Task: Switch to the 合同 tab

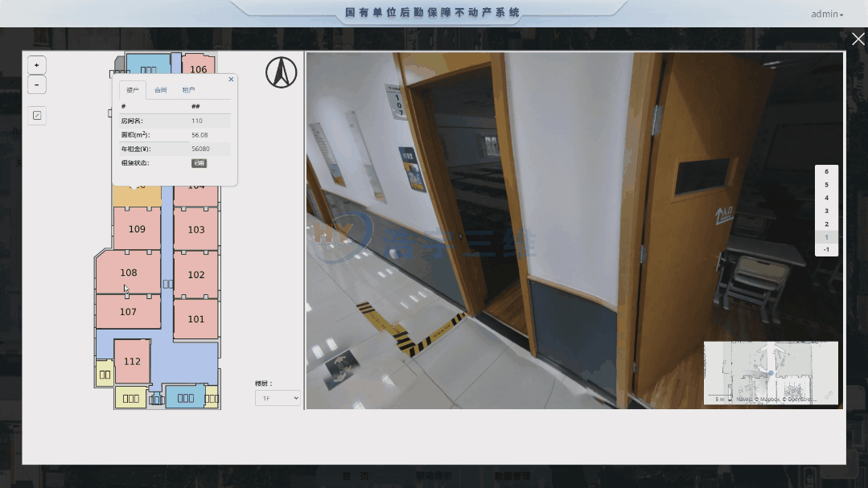Action: pos(161,89)
